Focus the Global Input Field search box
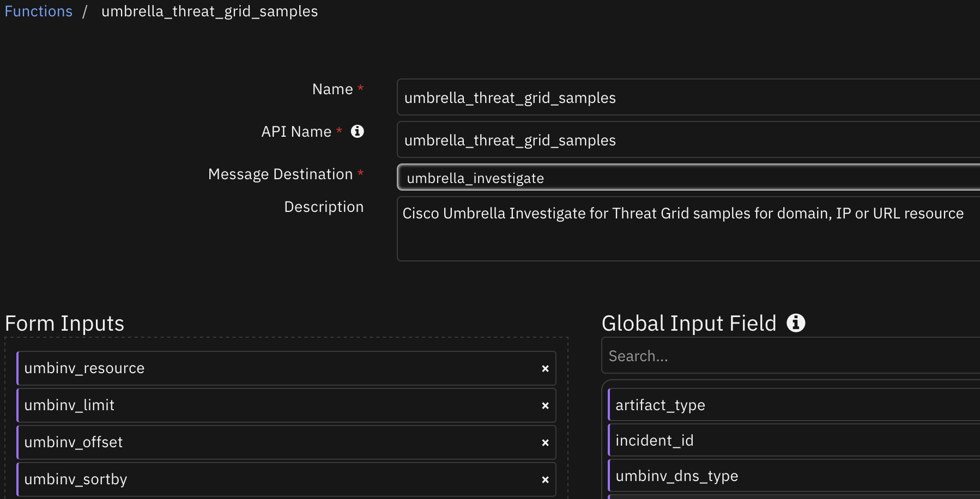Image resolution: width=980 pixels, height=499 pixels. (790, 356)
